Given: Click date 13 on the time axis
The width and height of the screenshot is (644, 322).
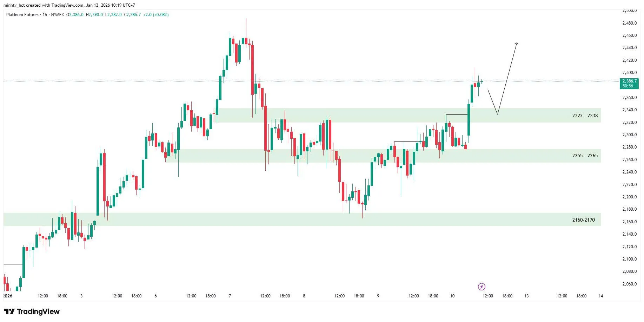Looking at the screenshot, I should [526, 296].
